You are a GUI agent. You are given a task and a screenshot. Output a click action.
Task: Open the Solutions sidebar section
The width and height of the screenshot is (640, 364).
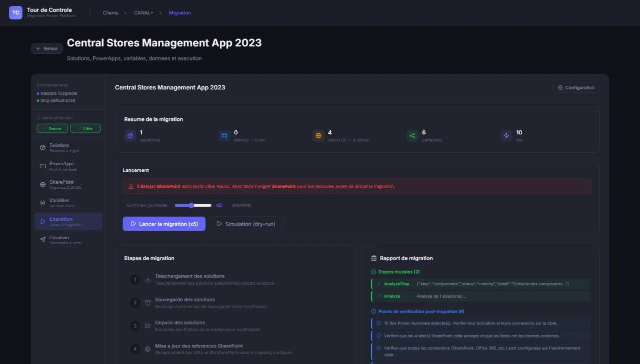tap(68, 148)
